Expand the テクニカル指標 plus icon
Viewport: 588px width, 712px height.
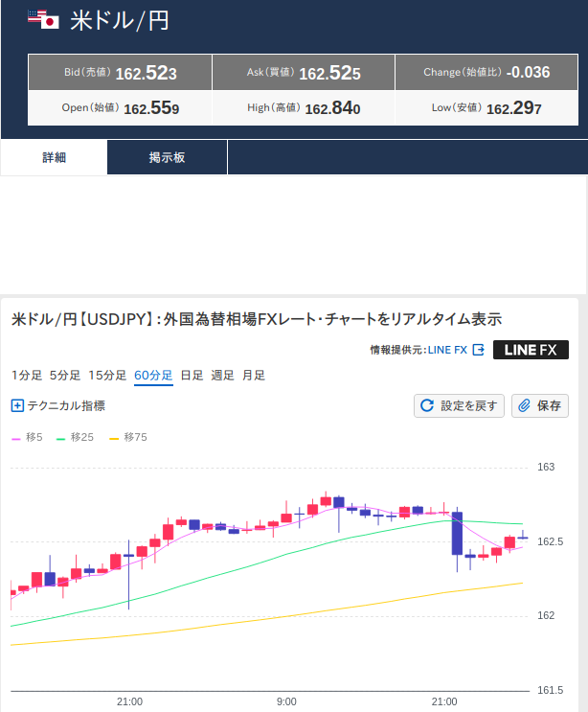point(17,405)
